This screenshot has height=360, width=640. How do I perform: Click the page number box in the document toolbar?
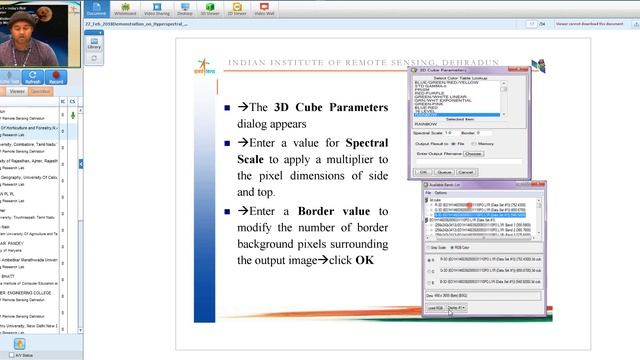tap(531, 24)
